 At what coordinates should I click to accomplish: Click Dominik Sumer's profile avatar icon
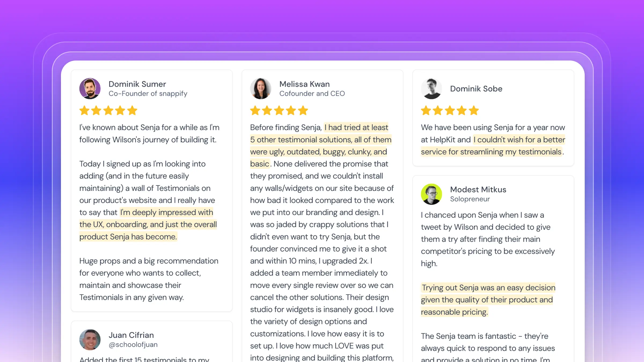coord(89,88)
